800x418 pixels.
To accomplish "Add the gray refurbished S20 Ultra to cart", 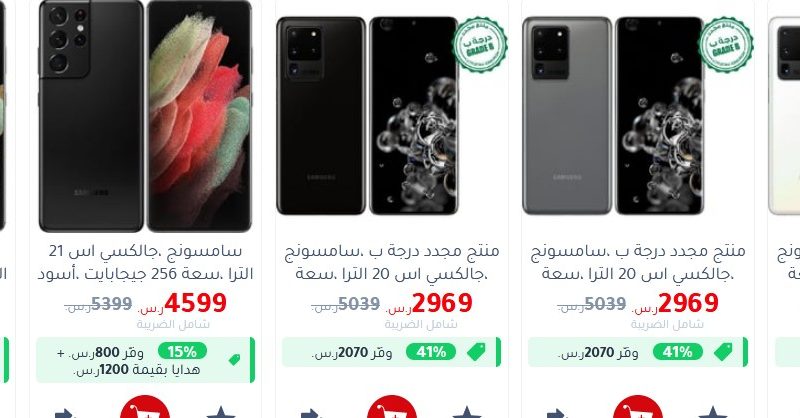I will [x=638, y=407].
